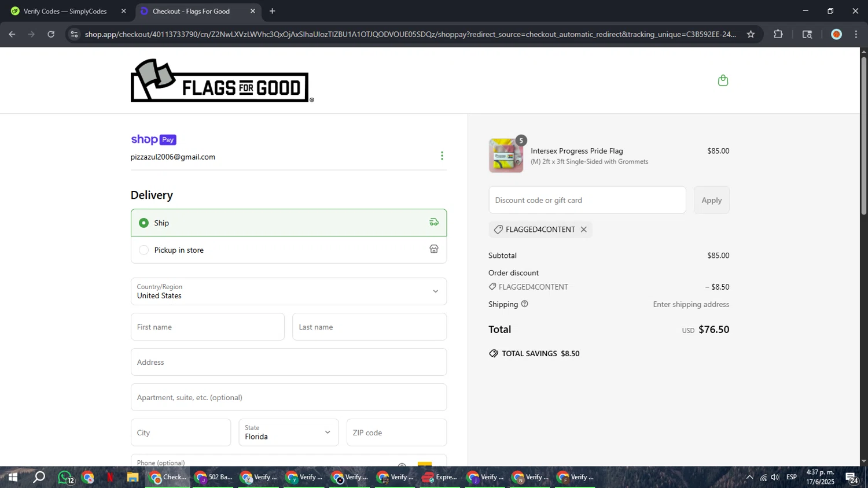Bookmark this page with the star icon
This screenshot has height=488, width=868.
point(751,34)
